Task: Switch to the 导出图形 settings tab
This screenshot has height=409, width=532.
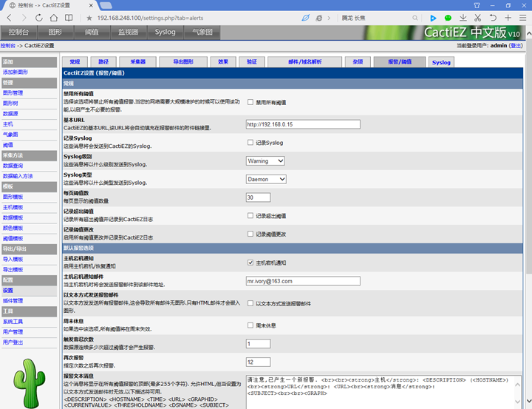Action: pos(183,62)
